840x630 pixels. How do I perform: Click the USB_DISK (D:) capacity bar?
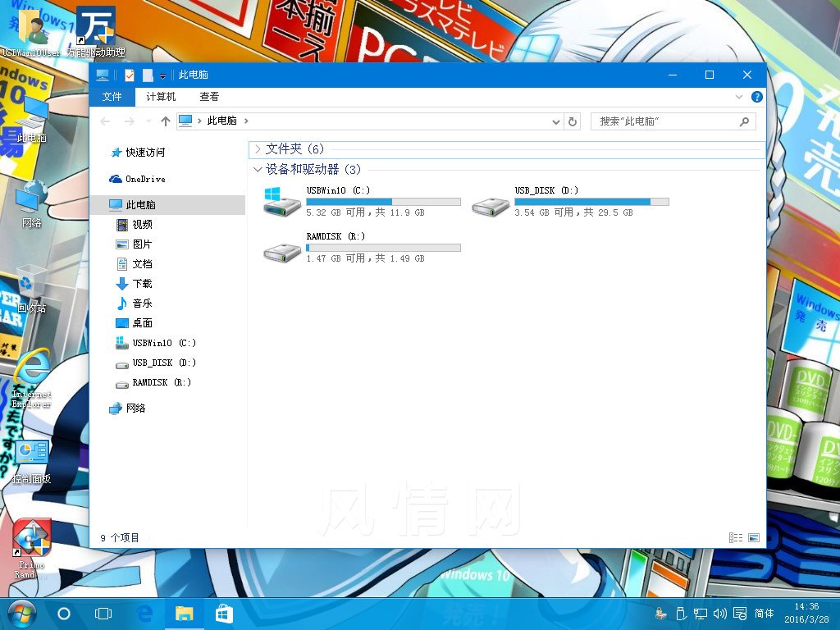[x=592, y=202]
